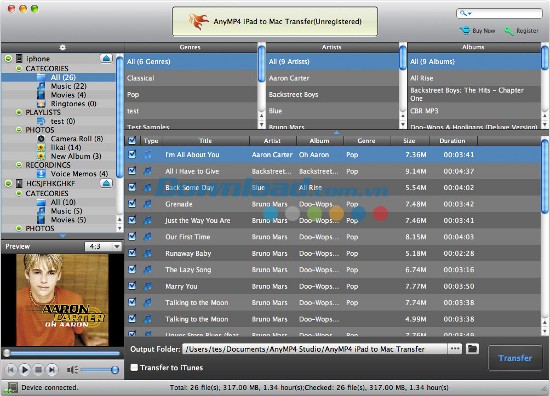Eject the HCSJFHKGHKF device
Image resolution: width=550 pixels, height=396 pixels.
106,183
